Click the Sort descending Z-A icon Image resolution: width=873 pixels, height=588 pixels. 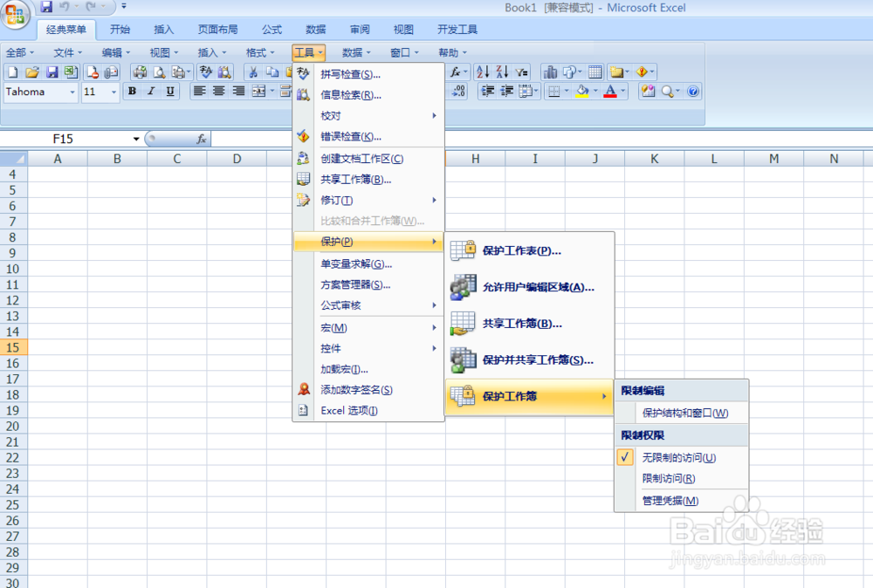(502, 72)
